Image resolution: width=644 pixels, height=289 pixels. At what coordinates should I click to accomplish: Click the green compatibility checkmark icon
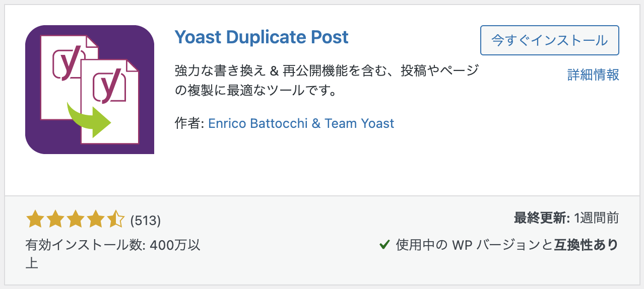pos(384,245)
